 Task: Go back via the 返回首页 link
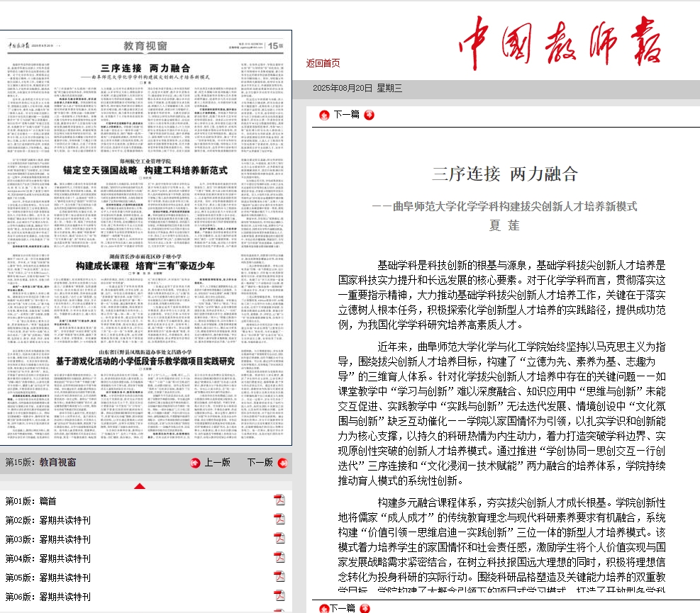pyautogui.click(x=323, y=63)
